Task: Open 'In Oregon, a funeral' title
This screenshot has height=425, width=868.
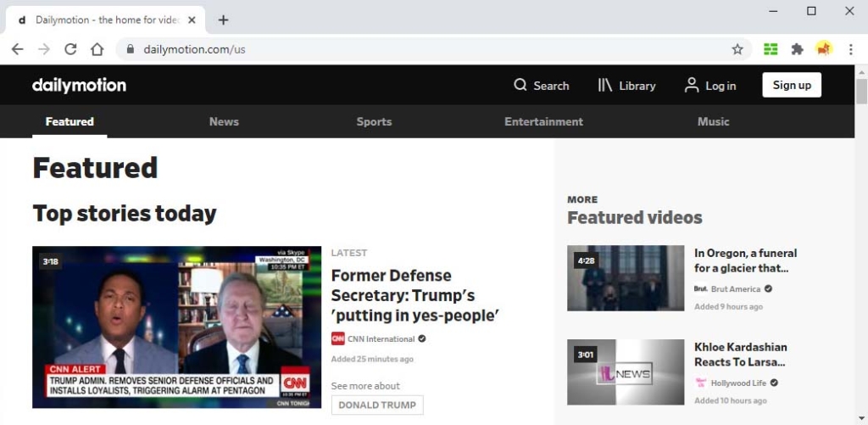Action: pos(746,260)
